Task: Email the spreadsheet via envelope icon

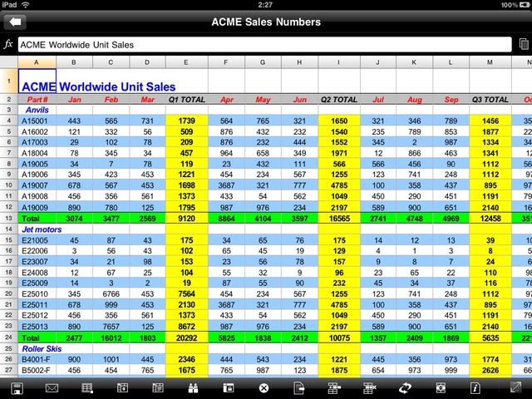Action: tap(52, 388)
